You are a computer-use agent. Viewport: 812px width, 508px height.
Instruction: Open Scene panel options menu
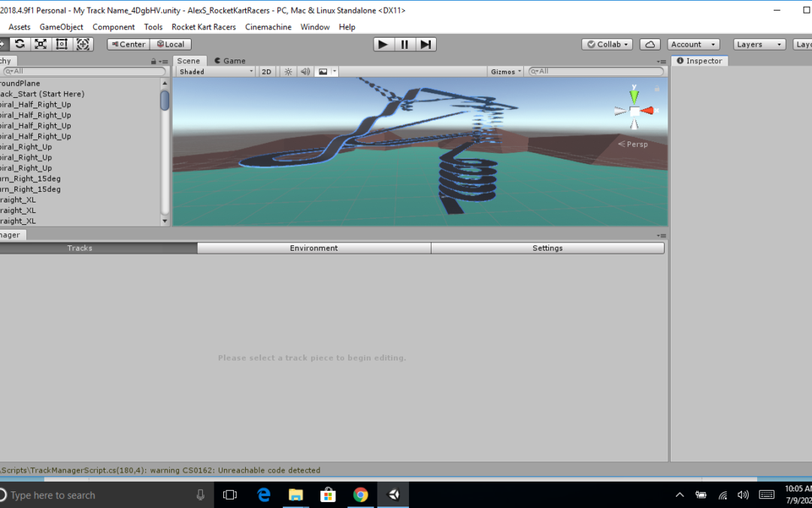662,61
